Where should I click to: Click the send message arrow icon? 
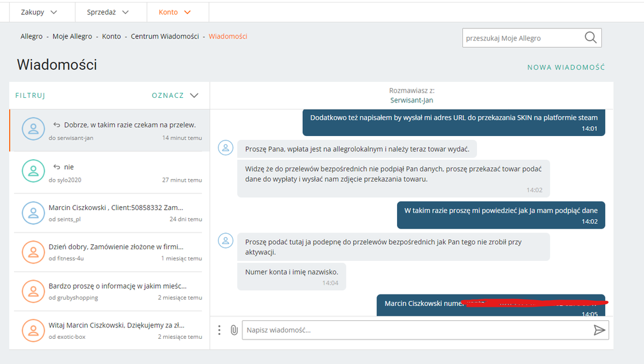pyautogui.click(x=600, y=330)
